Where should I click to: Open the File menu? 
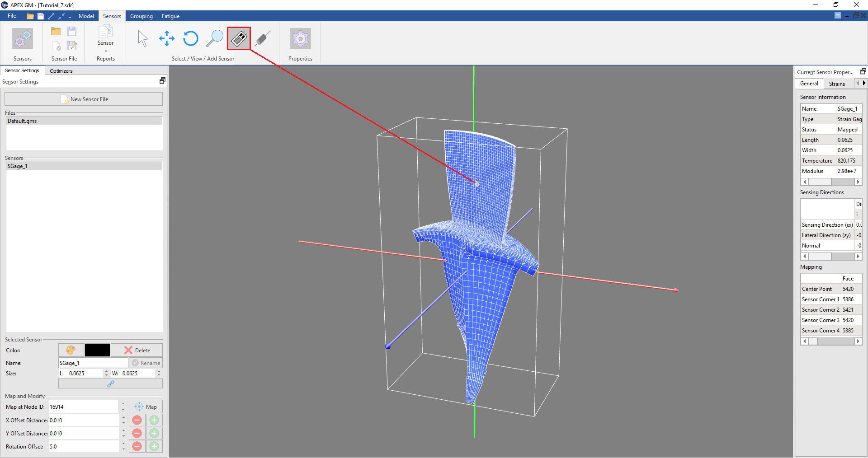pyautogui.click(x=12, y=16)
